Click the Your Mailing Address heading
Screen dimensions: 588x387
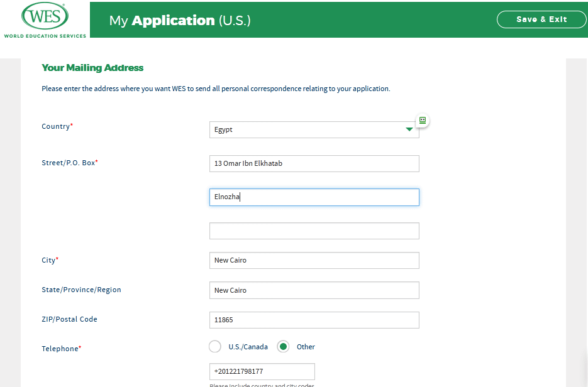point(91,67)
